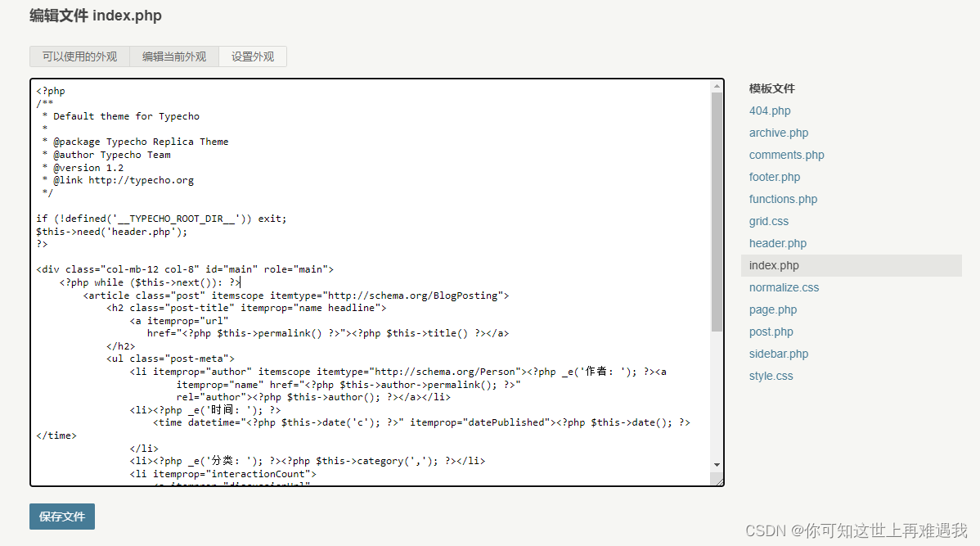980x546 pixels.
Task: Open the 404.php template file
Action: pos(769,110)
